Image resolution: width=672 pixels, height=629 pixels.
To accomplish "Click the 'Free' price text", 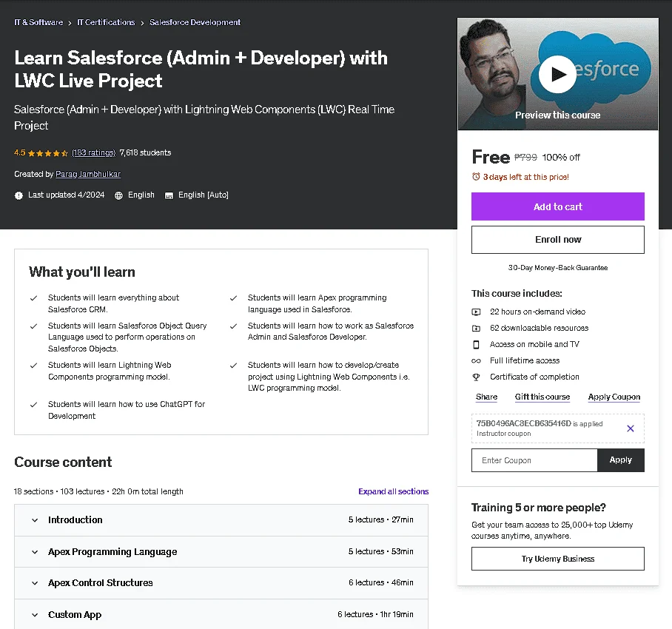I will point(491,157).
